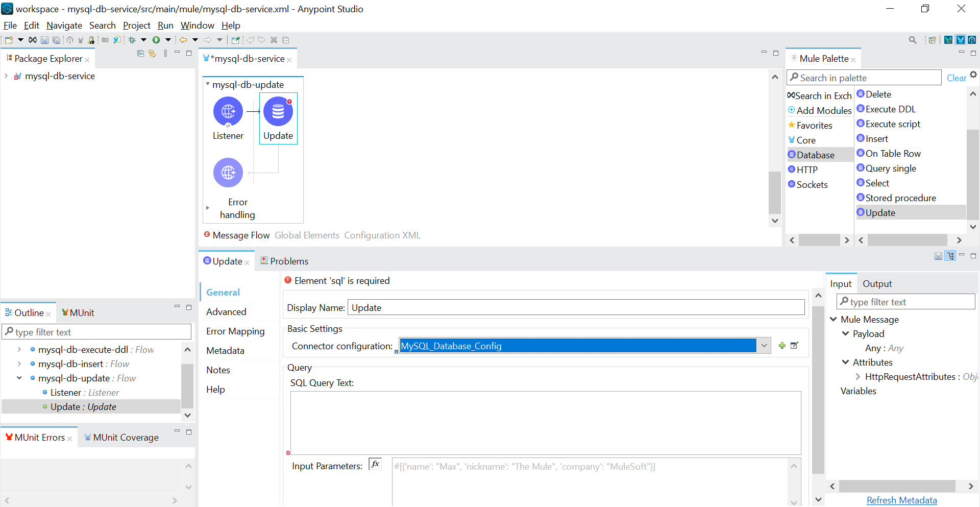
Task: Open the Mule Palette settings gear
Action: coord(973,75)
